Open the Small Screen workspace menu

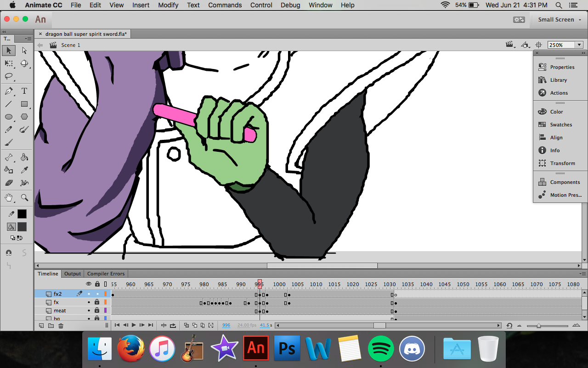point(559,19)
